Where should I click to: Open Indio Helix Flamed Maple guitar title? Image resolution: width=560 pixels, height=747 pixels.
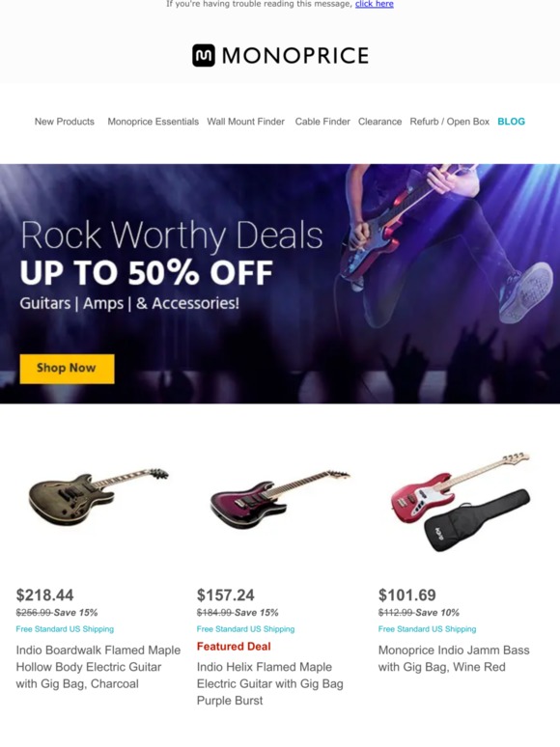[x=269, y=683]
